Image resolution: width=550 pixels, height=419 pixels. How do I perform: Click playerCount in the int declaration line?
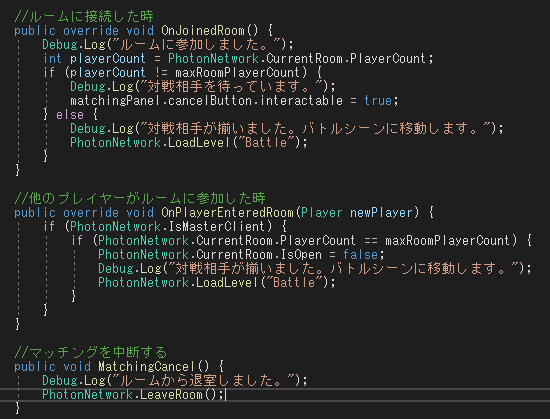(108, 59)
